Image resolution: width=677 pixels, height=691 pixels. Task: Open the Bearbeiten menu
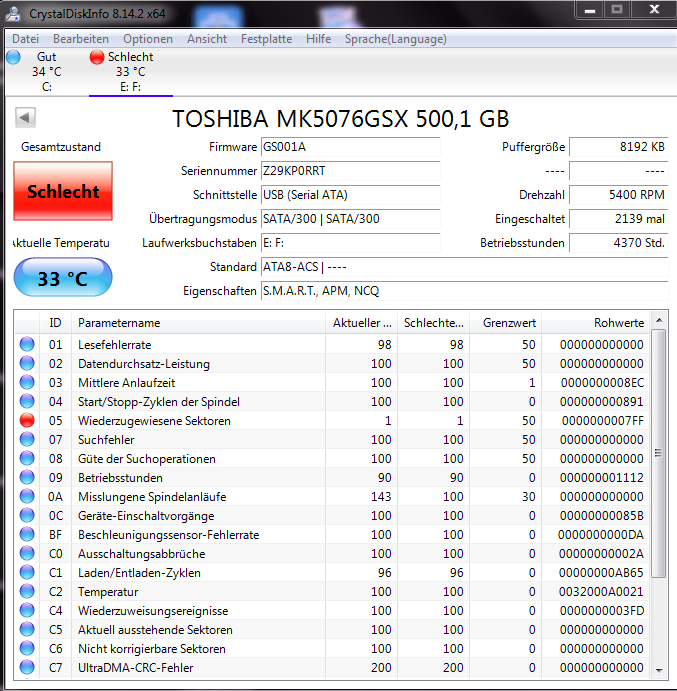[x=81, y=39]
